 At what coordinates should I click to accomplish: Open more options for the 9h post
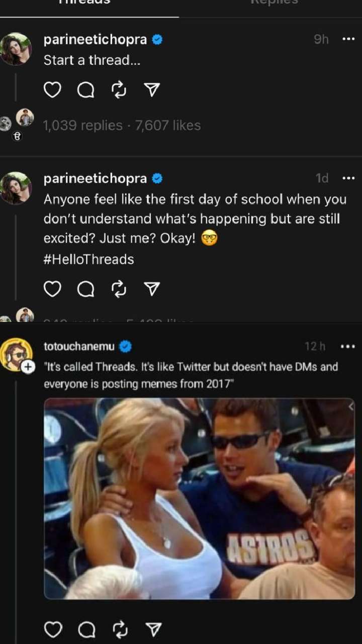tap(348, 40)
